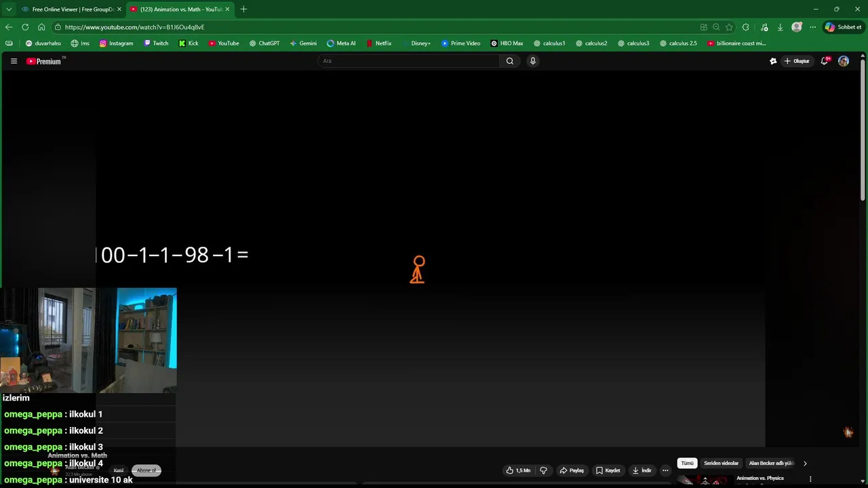Open the Twitch bookmark

pyautogui.click(x=156, y=43)
